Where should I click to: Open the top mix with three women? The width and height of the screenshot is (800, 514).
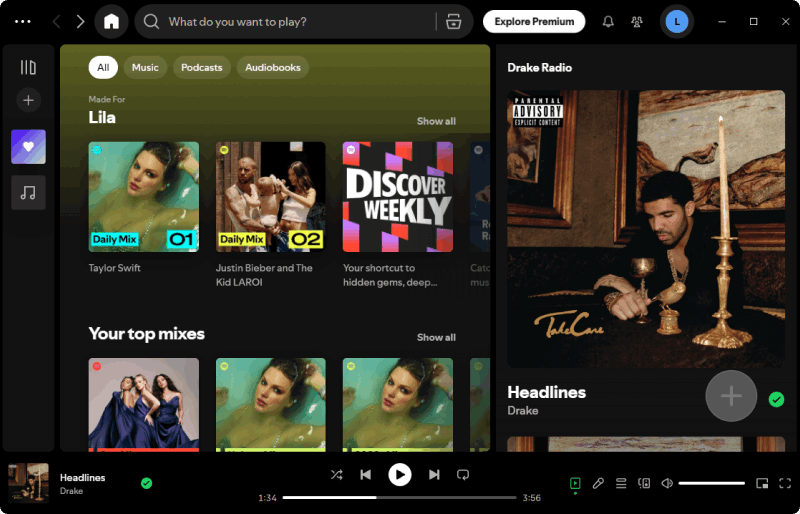(144, 404)
